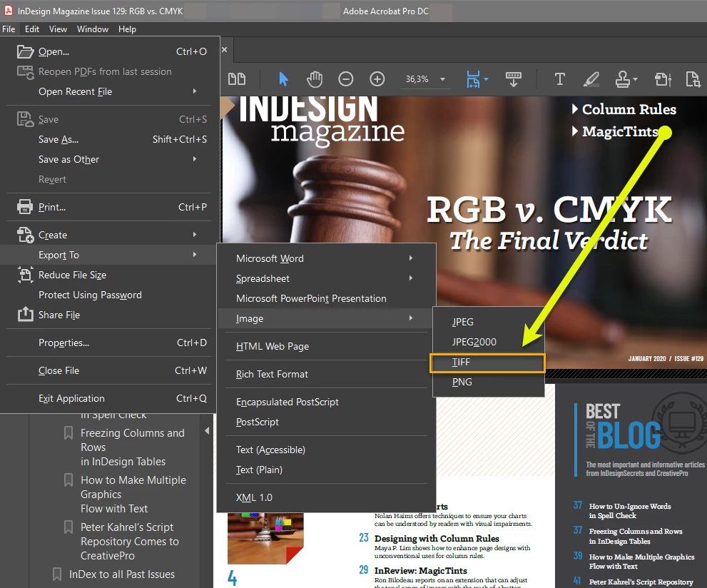Collapse the bookmarks panel arrow

click(207, 430)
